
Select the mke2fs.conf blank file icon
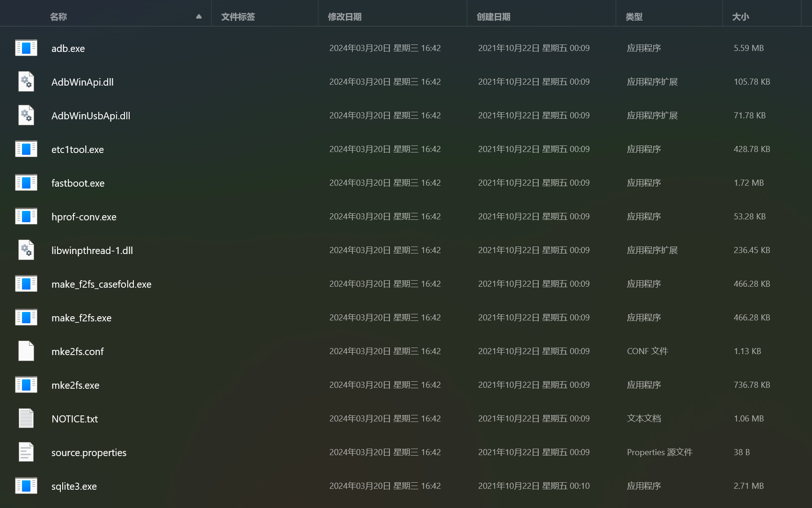(x=26, y=351)
